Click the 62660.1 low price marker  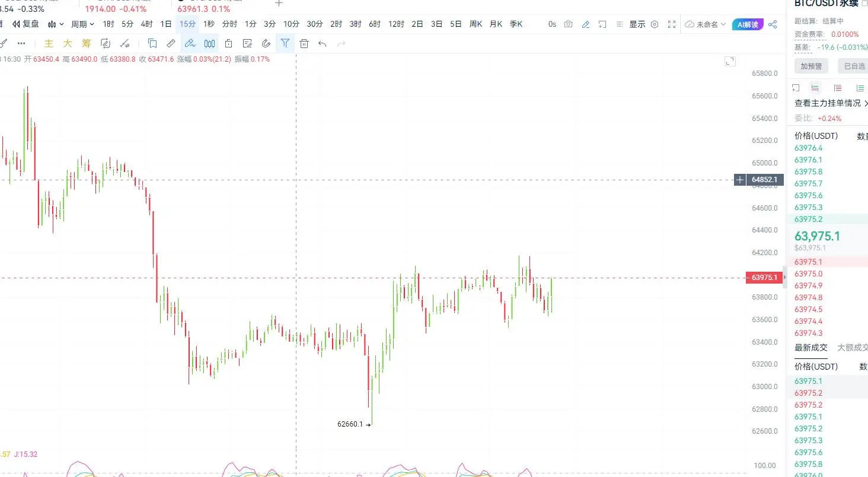(354, 424)
